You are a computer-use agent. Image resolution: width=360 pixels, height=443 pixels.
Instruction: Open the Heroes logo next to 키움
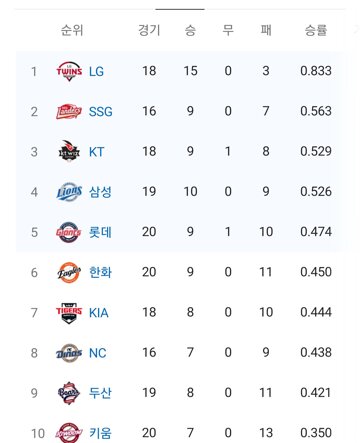point(69,433)
